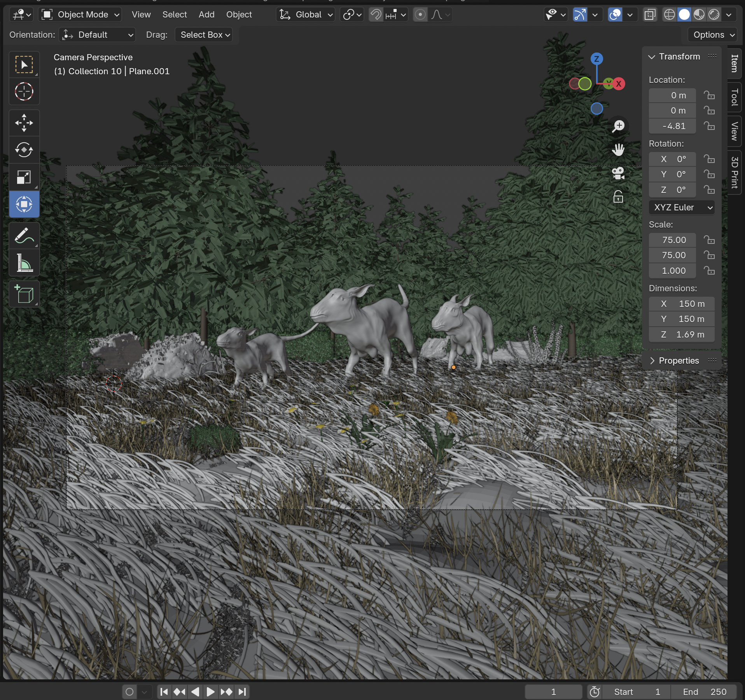Viewport: 745px width, 700px height.
Task: Select the Annotate tool
Action: click(24, 236)
